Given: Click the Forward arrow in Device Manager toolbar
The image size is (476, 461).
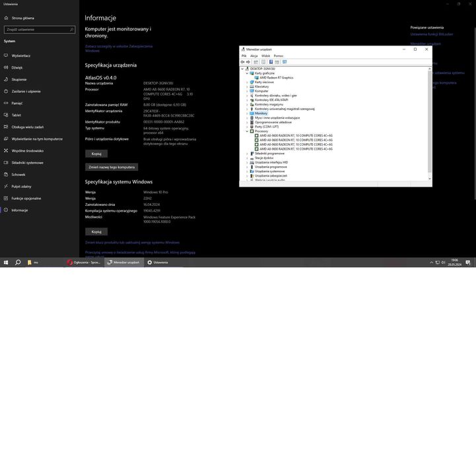Looking at the screenshot, I should coord(248,62).
